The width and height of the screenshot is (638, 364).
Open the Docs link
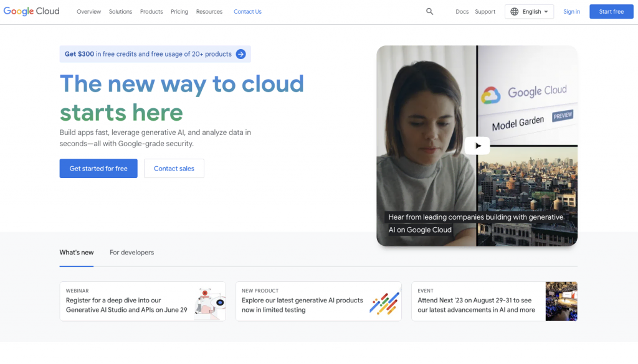click(x=462, y=12)
